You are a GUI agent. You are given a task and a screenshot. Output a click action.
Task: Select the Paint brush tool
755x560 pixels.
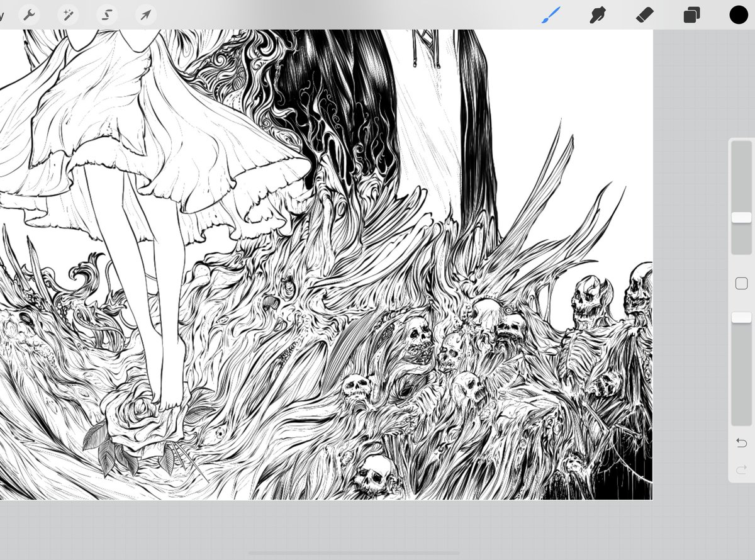tap(551, 14)
